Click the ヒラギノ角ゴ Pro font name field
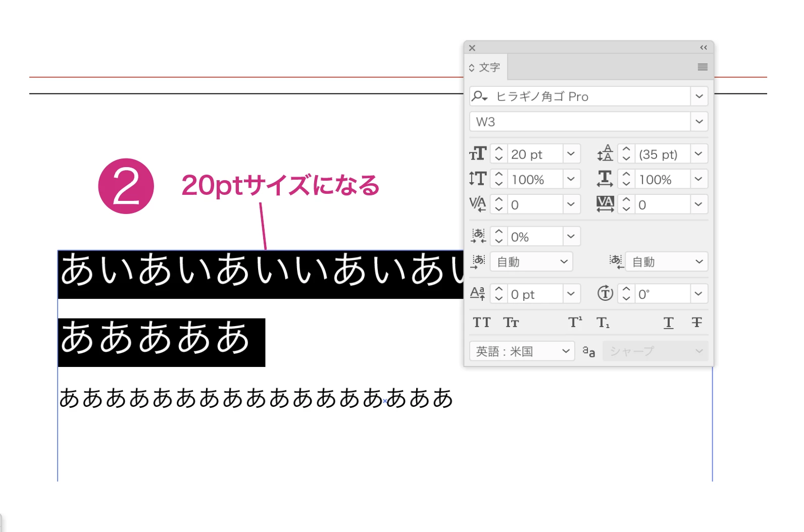Screen dimensions: 804x532 click(589, 96)
